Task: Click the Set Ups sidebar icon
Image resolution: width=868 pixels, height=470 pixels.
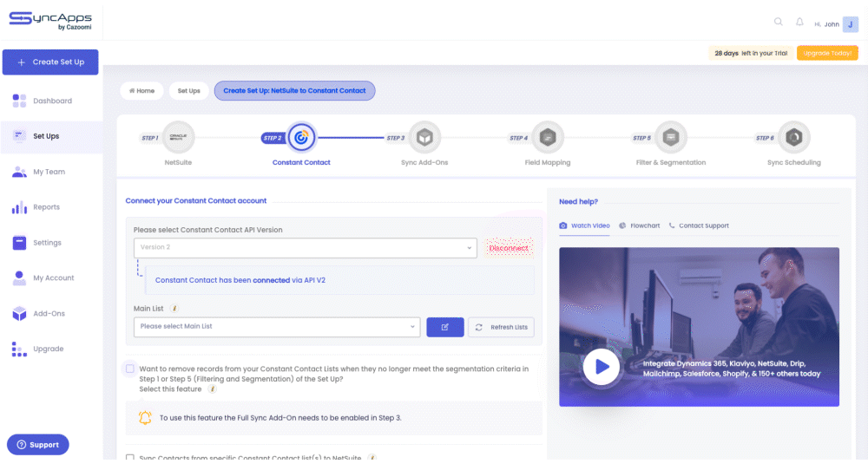Action: pyautogui.click(x=19, y=136)
